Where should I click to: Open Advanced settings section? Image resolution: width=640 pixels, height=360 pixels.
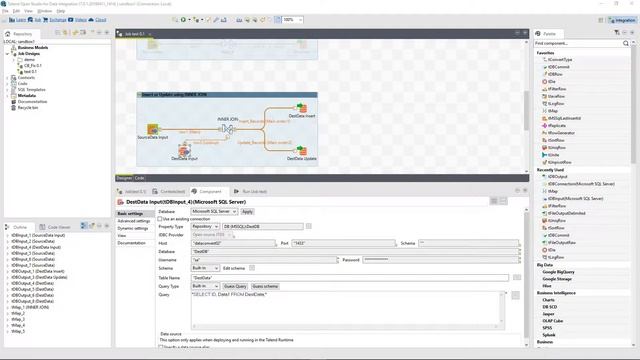click(134, 221)
